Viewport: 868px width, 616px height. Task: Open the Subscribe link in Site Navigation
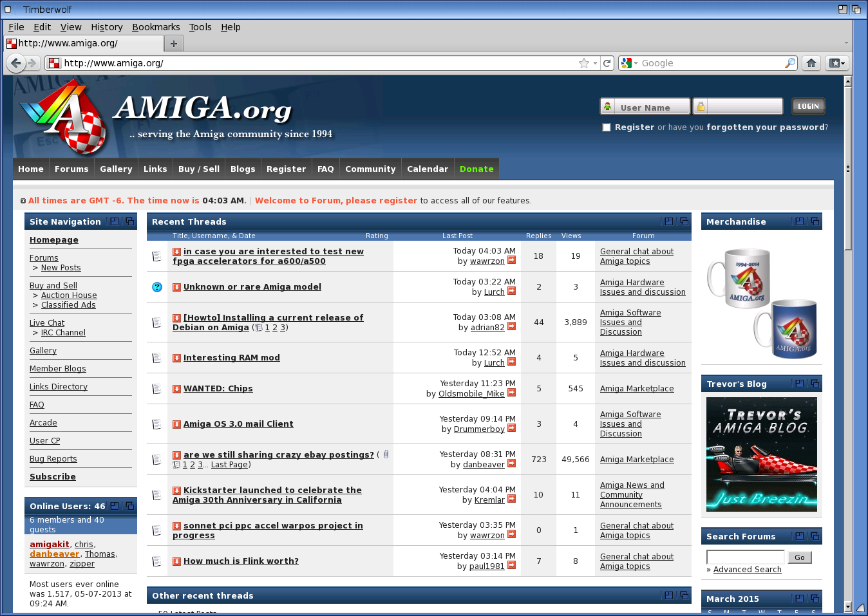pos(53,477)
